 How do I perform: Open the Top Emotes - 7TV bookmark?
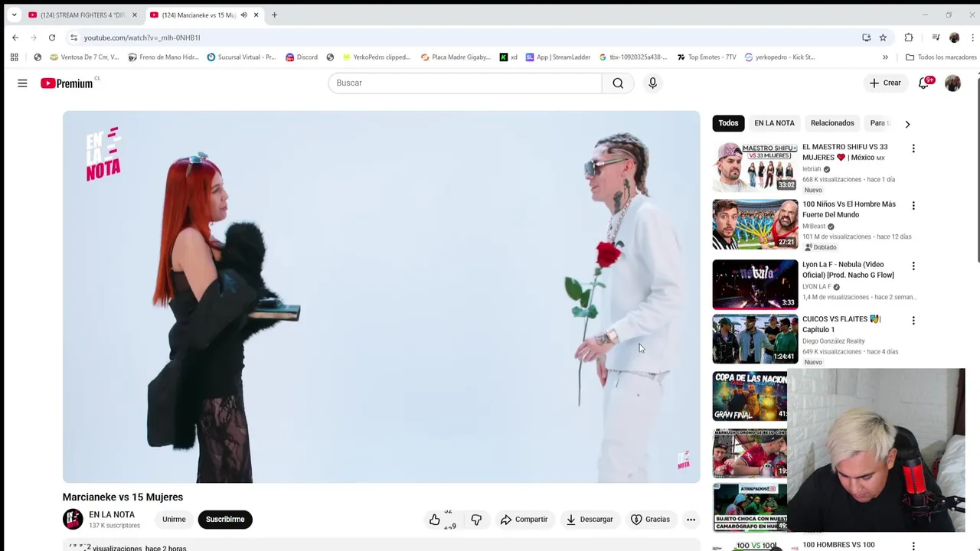(x=707, y=57)
